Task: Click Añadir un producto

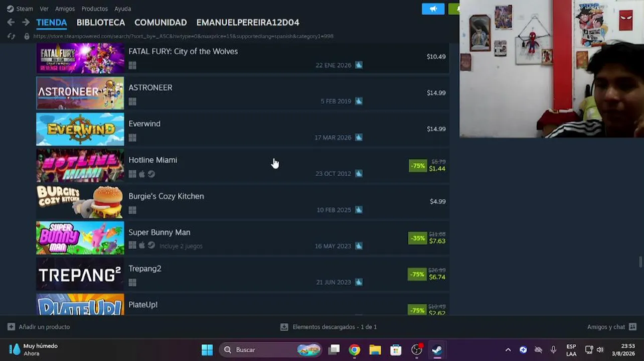Action: coord(44,327)
